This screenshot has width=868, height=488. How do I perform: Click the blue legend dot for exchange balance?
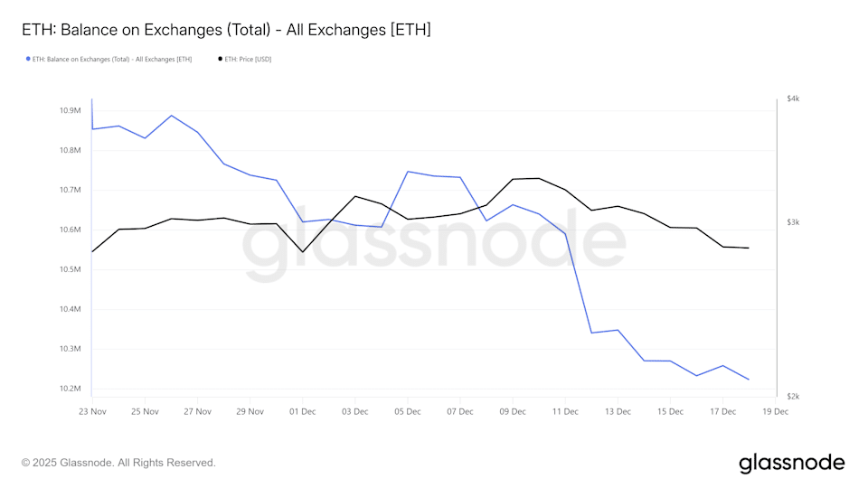(28, 59)
